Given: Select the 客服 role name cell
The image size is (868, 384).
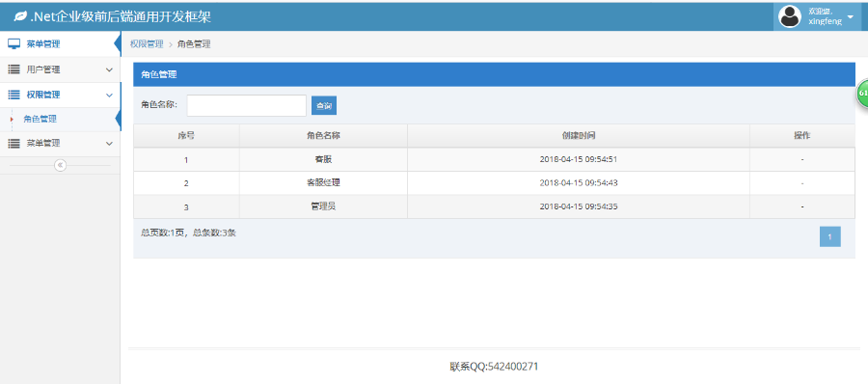Looking at the screenshot, I should (323, 159).
